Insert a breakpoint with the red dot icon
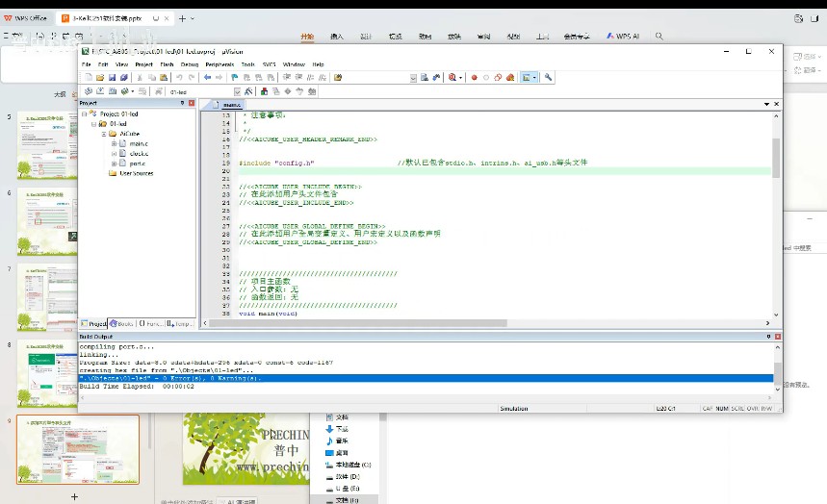Image resolution: width=827 pixels, height=504 pixels. [474, 77]
